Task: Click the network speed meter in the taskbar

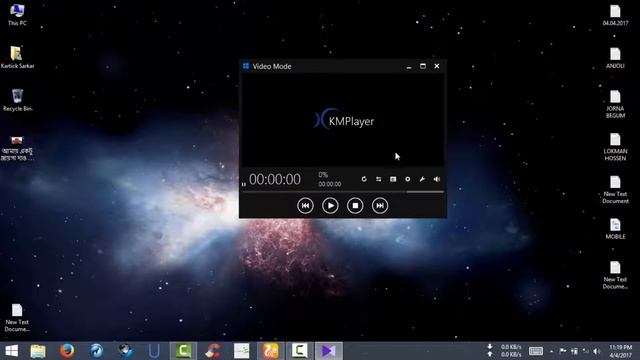Action: coord(505,351)
